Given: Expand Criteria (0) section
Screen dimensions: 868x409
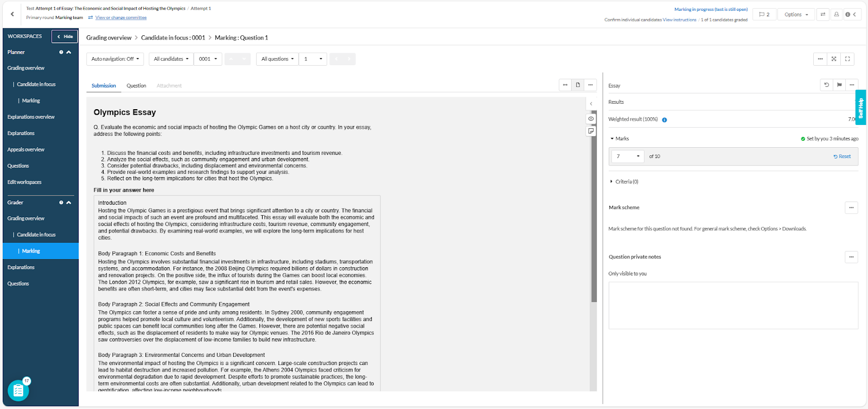Looking at the screenshot, I should click(624, 182).
